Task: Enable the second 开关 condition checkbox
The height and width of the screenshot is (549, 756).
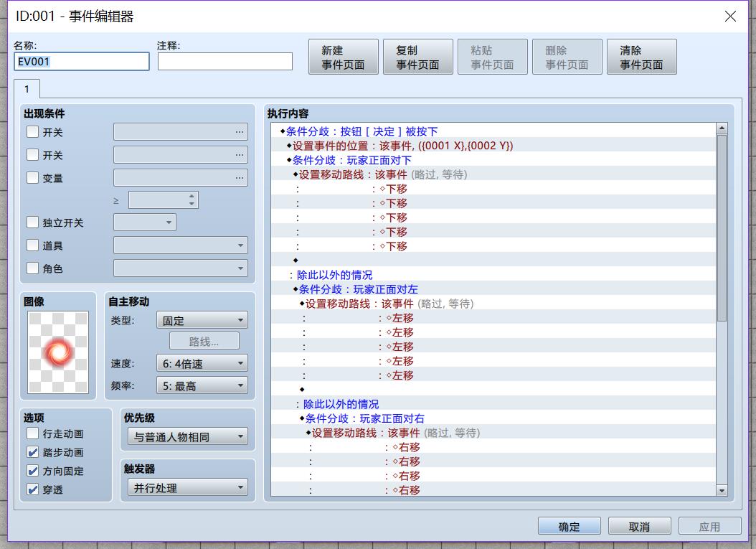Action: pyautogui.click(x=32, y=155)
